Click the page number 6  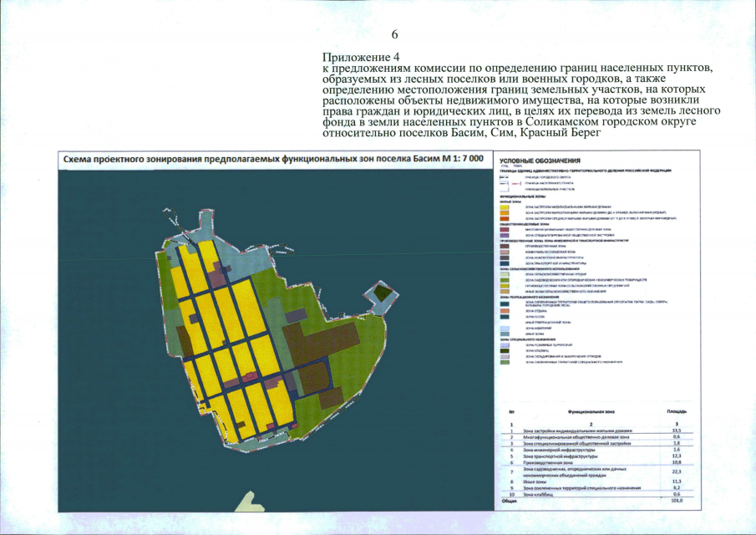click(394, 34)
